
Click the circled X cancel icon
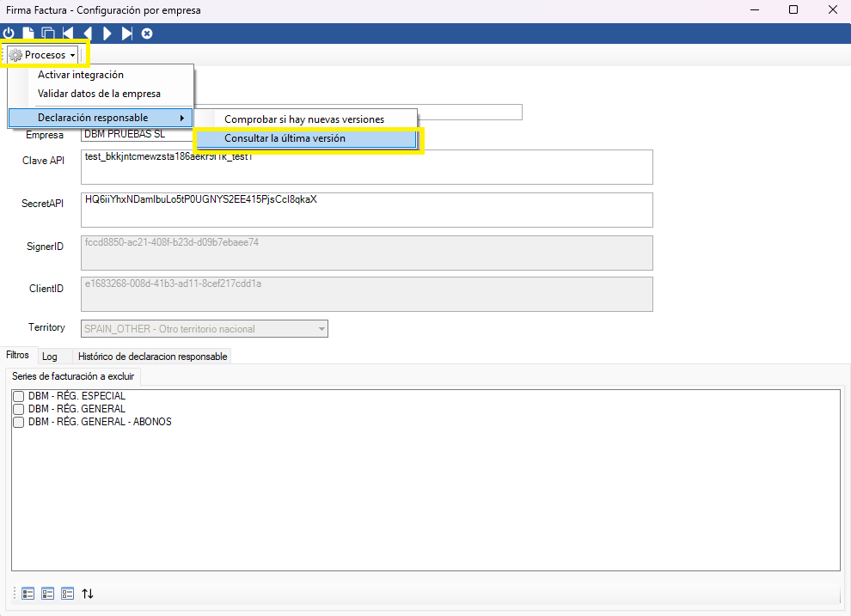pyautogui.click(x=147, y=34)
